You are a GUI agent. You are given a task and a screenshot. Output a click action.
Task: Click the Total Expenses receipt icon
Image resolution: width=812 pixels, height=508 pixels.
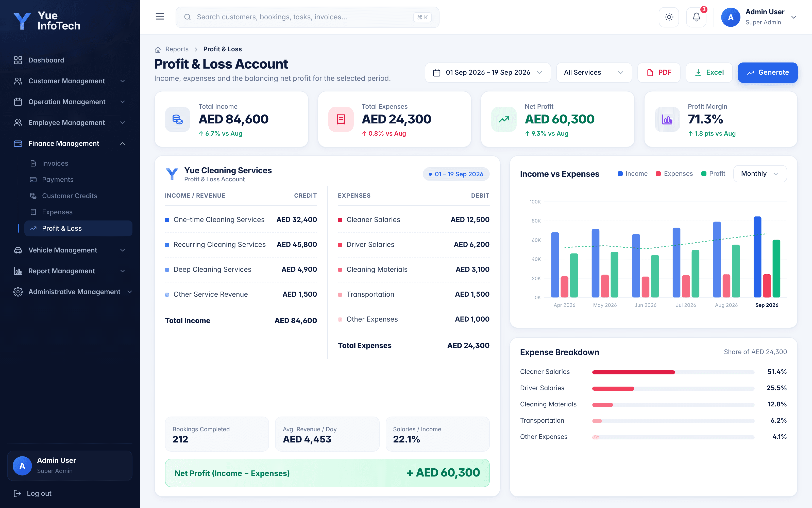pyautogui.click(x=341, y=119)
